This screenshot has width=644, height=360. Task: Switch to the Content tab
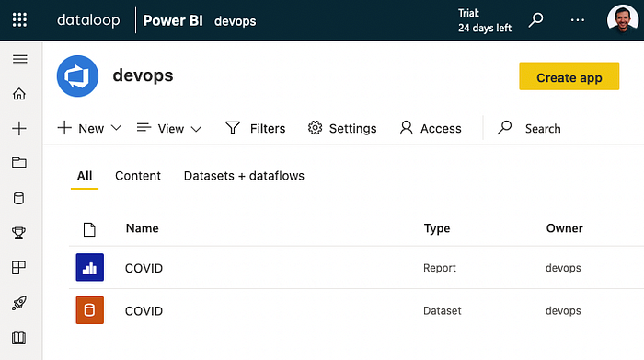(138, 176)
